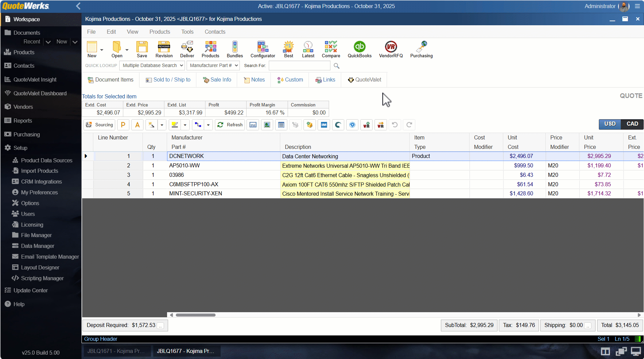Viewport: 644px width, 359px height.
Task: Open the Multiple Database Search dropdown
Action: point(152,65)
